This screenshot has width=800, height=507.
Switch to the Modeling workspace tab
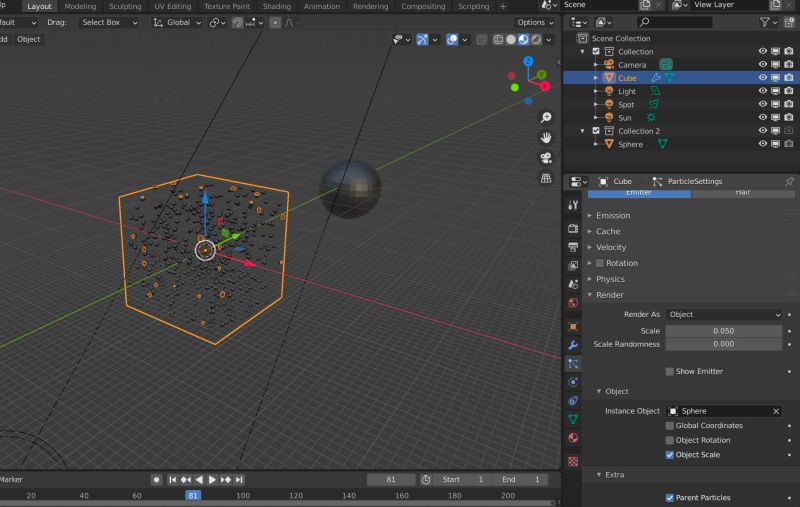(x=80, y=7)
